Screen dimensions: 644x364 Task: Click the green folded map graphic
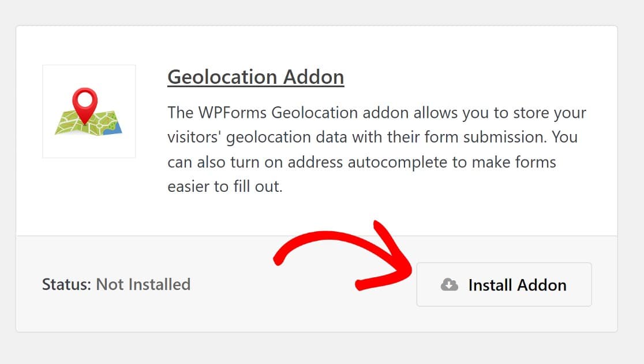[89, 122]
